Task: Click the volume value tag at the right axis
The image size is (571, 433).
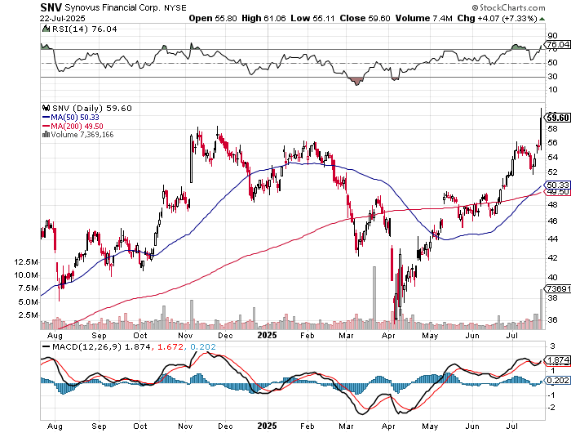Action: click(x=558, y=289)
